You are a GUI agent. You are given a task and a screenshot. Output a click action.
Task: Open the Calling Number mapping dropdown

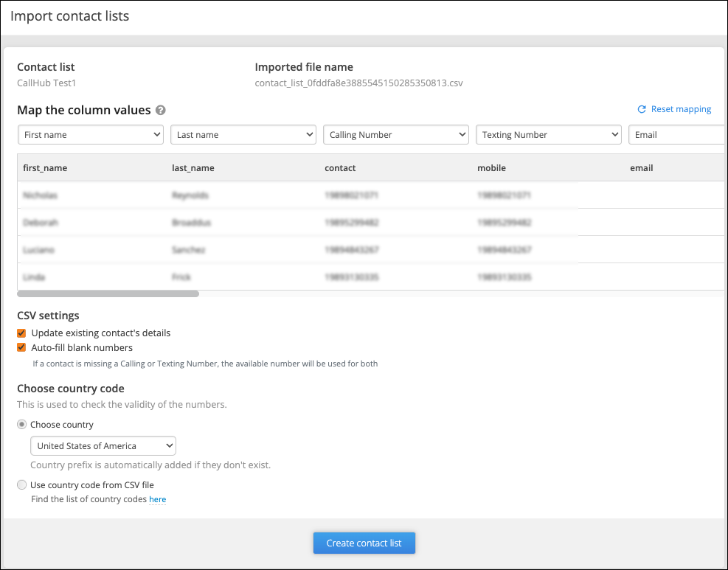pos(396,135)
